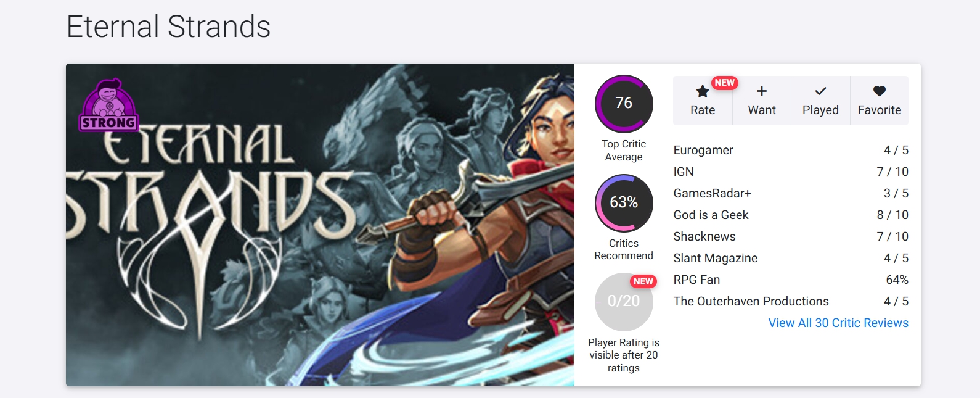Mark the game as Played
Image resolution: width=980 pixels, height=398 pixels.
[x=820, y=101]
